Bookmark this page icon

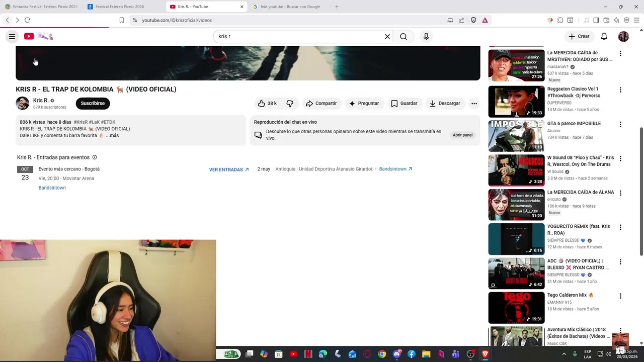pyautogui.click(x=122, y=20)
